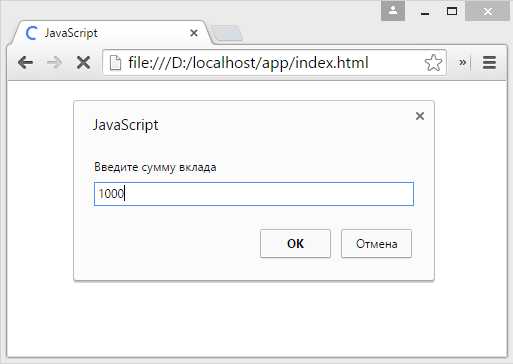Click the JavaScript dialog title text

(x=125, y=125)
